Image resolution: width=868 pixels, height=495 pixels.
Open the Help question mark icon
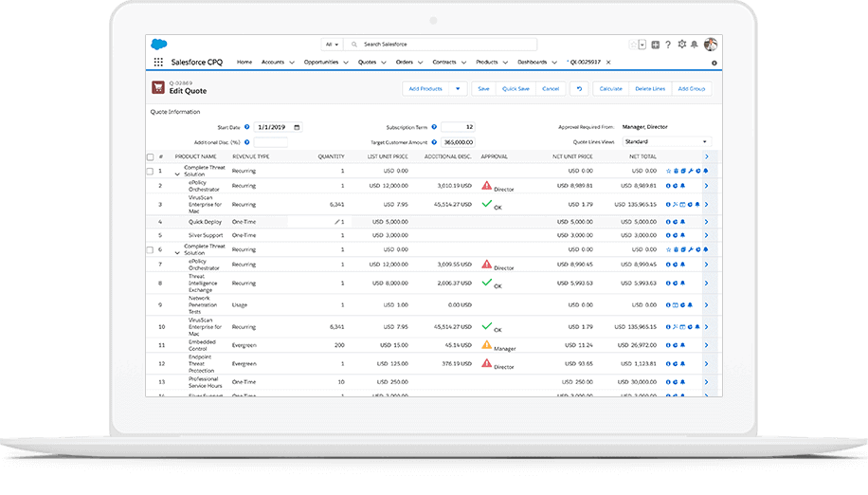tap(668, 45)
